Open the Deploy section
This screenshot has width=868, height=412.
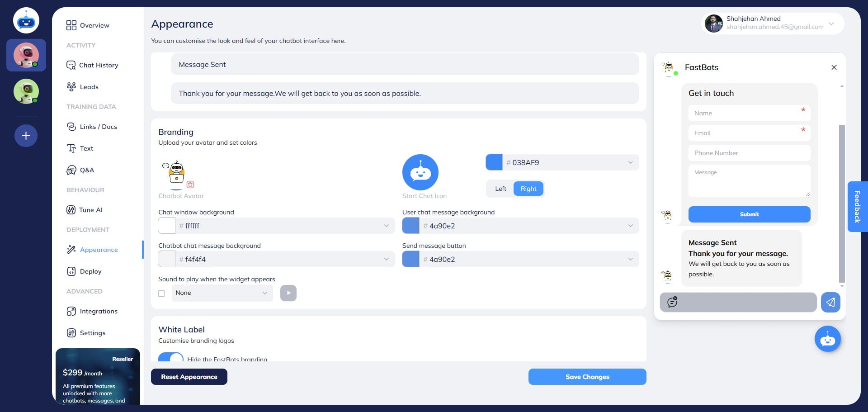click(90, 271)
